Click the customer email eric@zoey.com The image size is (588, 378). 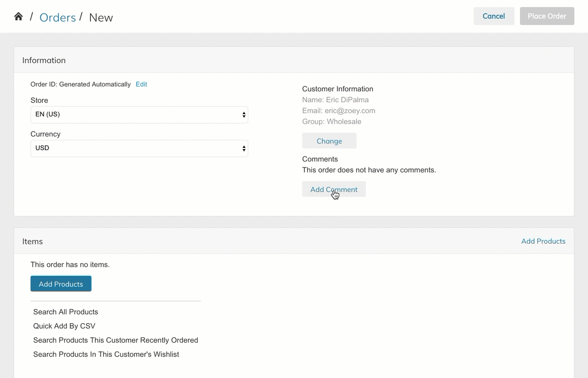tap(350, 110)
